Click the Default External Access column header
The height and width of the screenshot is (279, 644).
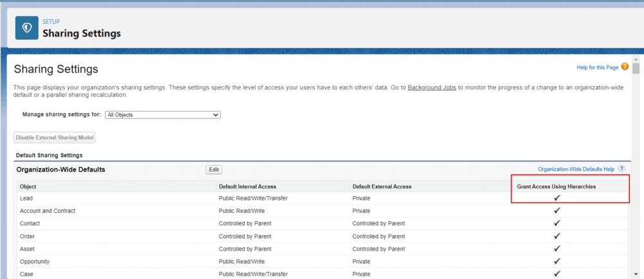381,186
